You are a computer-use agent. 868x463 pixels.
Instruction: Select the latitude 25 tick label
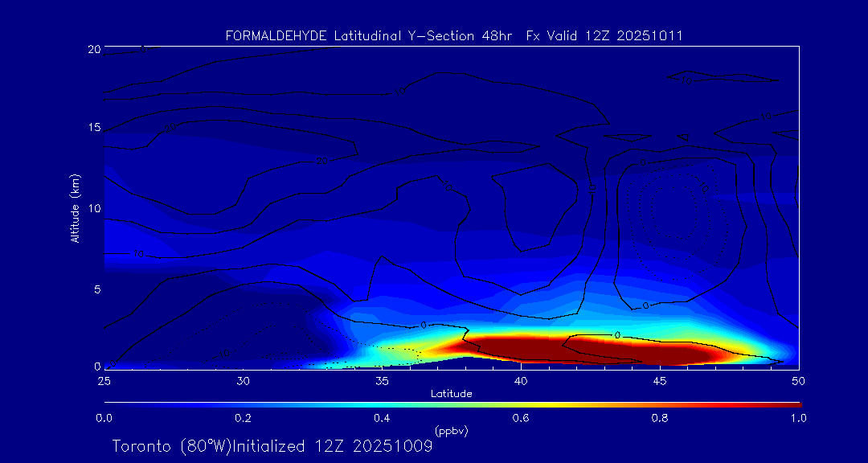[x=104, y=380]
